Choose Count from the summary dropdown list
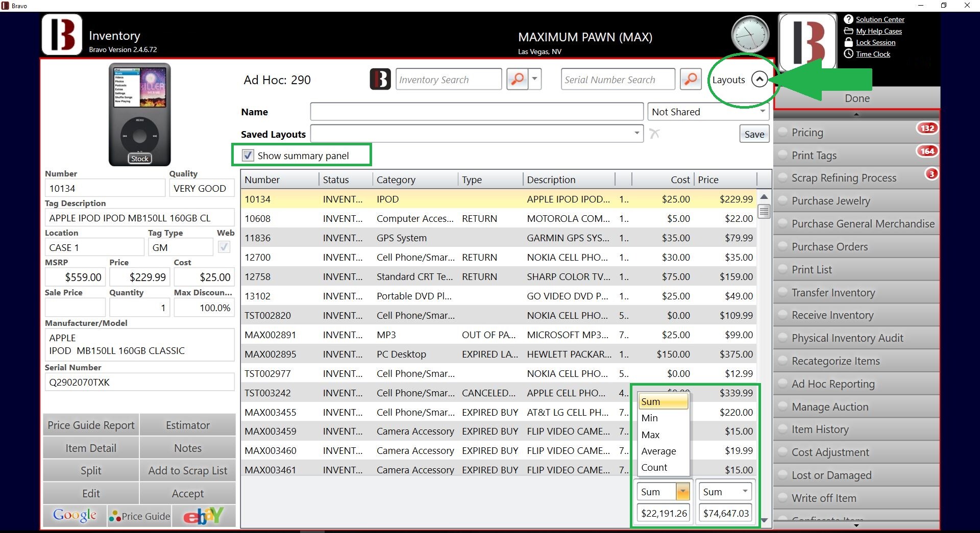Viewport: 980px width, 533px height. (x=664, y=467)
